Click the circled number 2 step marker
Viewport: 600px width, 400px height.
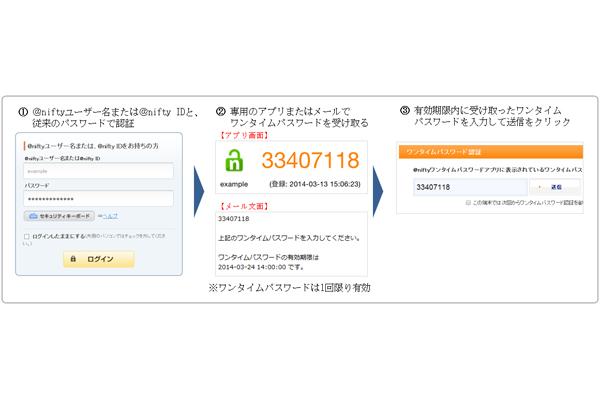coord(220,108)
